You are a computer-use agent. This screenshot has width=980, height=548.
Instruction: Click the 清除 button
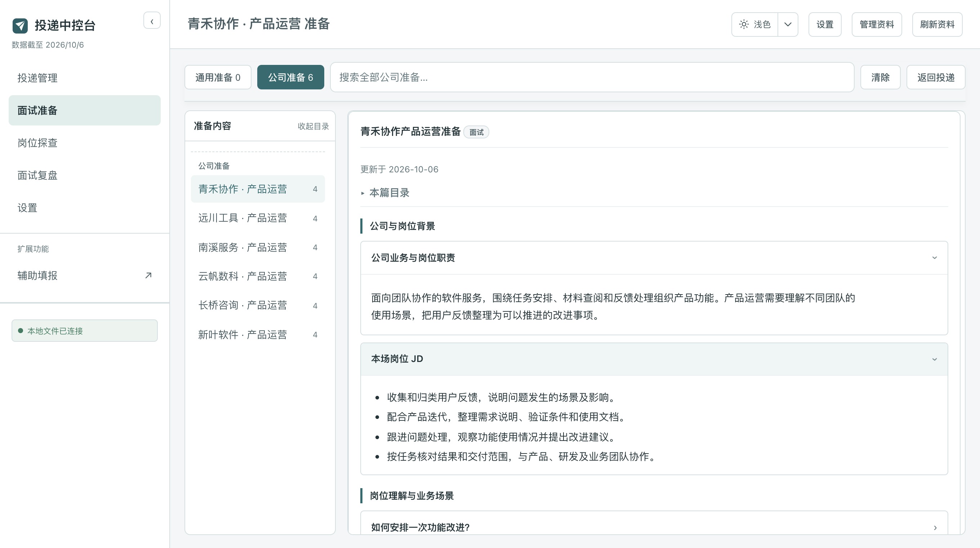880,77
